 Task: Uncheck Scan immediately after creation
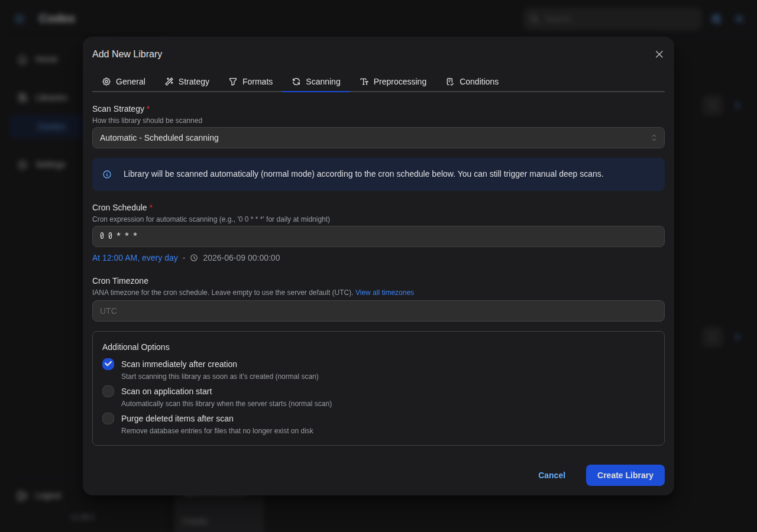(x=108, y=364)
